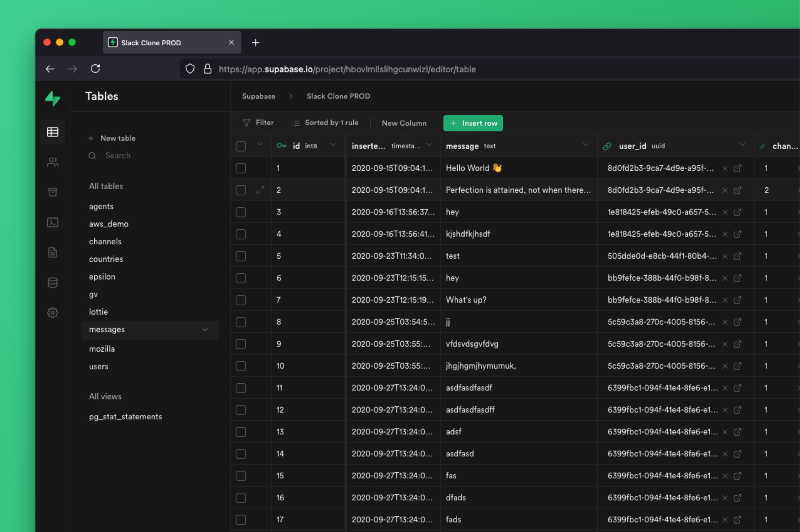The height and width of the screenshot is (532, 800).
Task: Open the inserted_at column header dropdown
Action: click(429, 145)
